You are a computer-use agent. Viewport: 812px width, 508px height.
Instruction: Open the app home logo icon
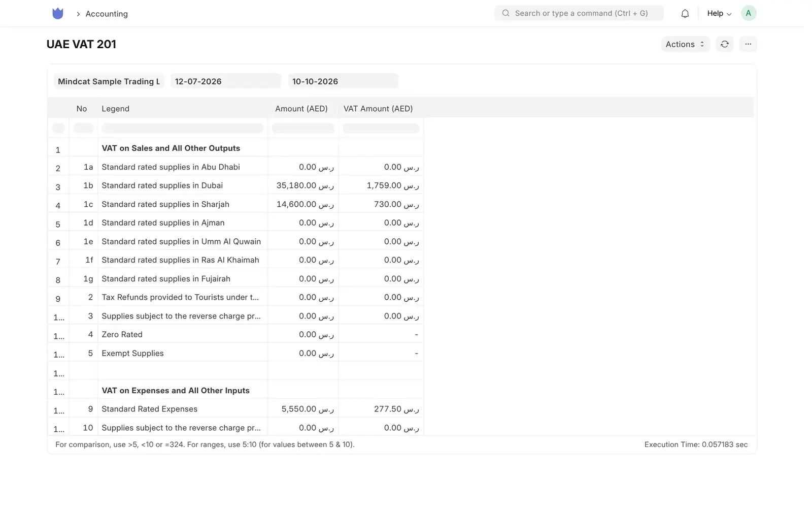point(58,14)
